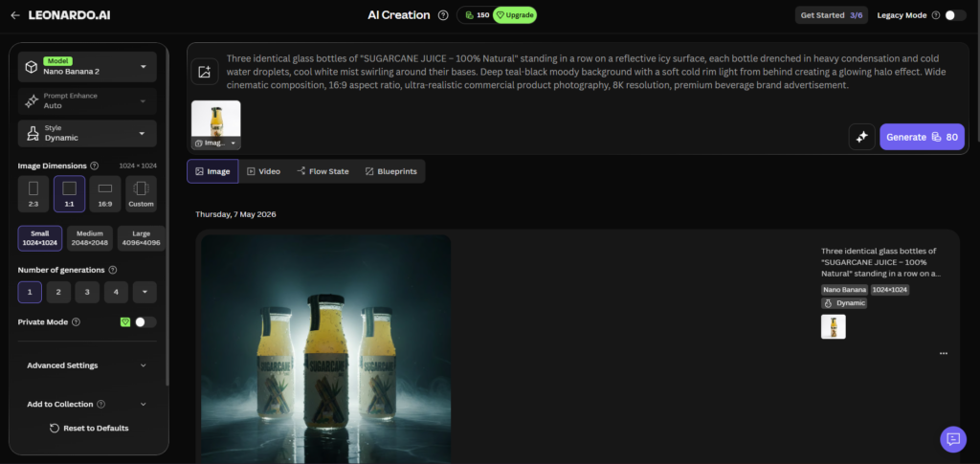Click the LEONARDO.AI logo

point(69,15)
